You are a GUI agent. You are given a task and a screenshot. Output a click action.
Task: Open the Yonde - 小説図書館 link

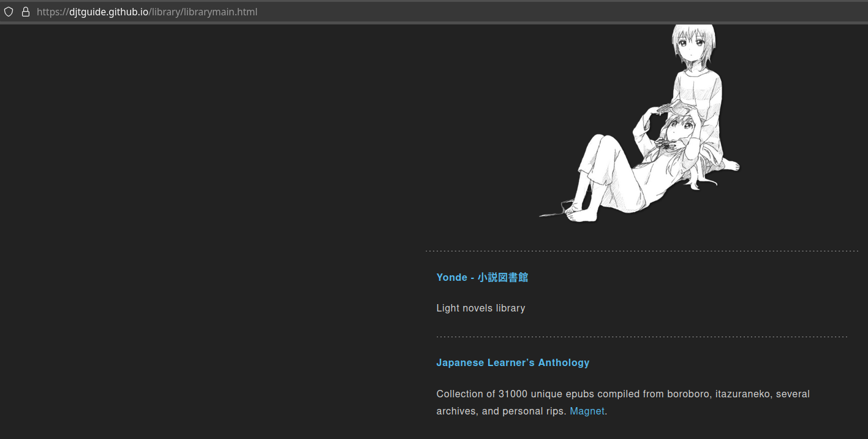click(x=482, y=277)
